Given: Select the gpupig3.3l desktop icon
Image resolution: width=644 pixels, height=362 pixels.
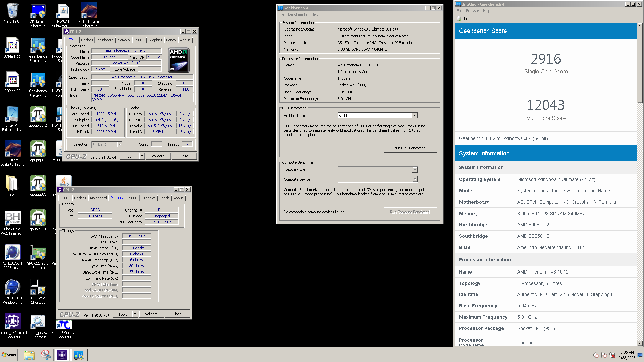Looking at the screenshot, I should (x=38, y=221).
